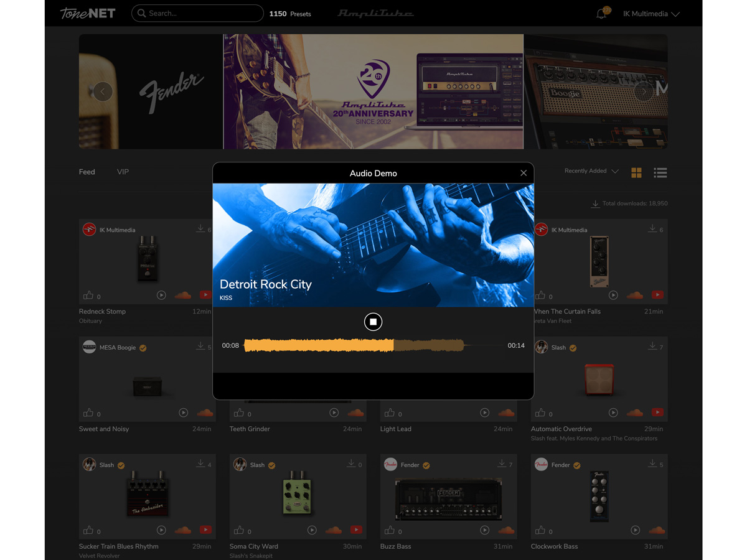Like the Soma City Ward preset
The height and width of the screenshot is (560, 747).
click(239, 530)
